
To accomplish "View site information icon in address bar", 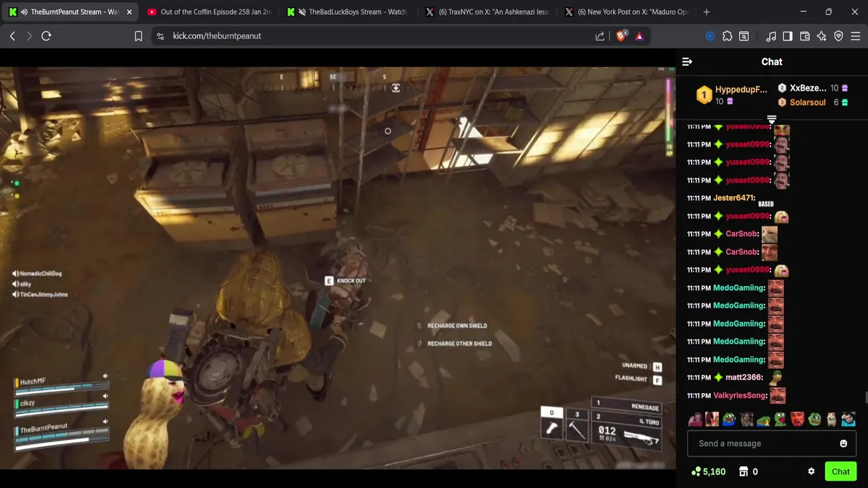I will click(160, 36).
